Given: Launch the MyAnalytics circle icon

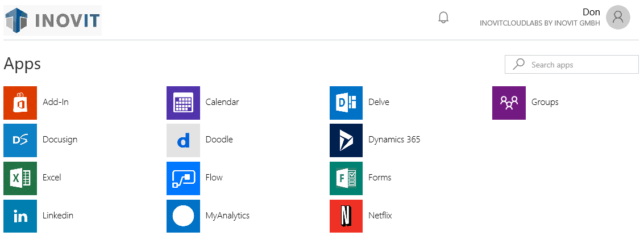Looking at the screenshot, I should (183, 216).
